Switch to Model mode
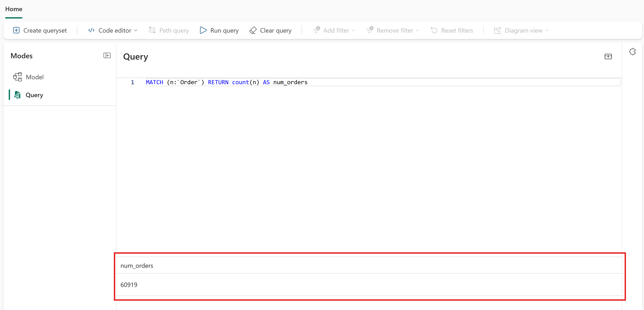 tap(35, 77)
